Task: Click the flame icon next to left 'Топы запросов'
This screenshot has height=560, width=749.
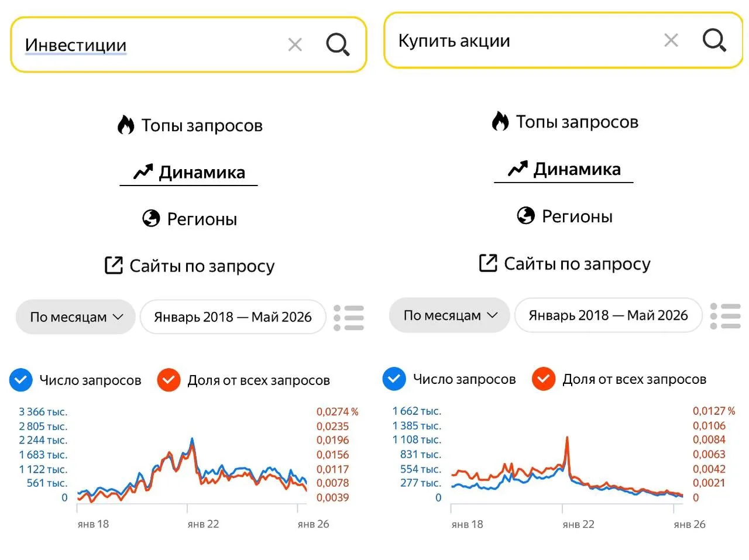Action: pos(126,125)
